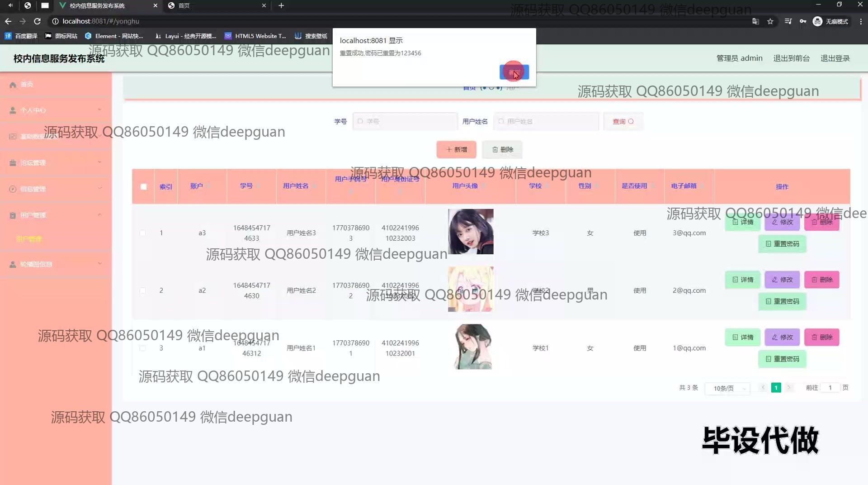Click 重置密码 for account a3
Screen dimensions: 868x485
782,244
